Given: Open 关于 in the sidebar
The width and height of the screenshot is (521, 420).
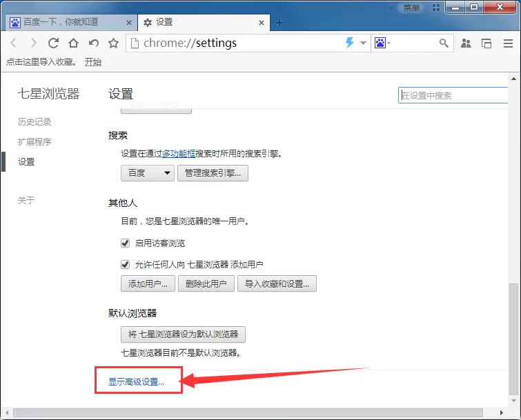Looking at the screenshot, I should [26, 200].
